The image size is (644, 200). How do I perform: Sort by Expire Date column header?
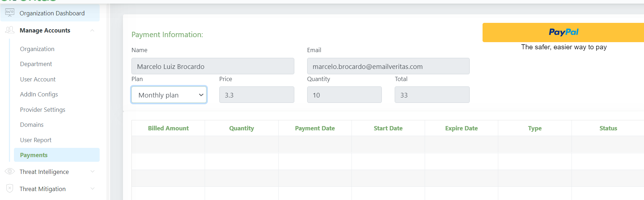coord(461,128)
